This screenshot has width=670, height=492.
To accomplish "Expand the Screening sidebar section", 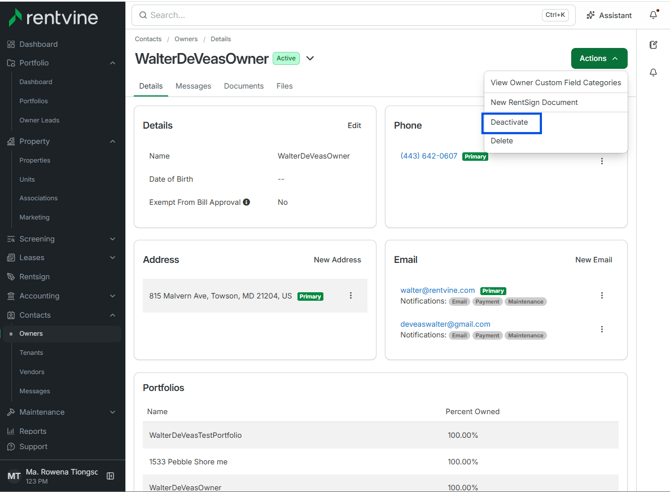I will [x=112, y=239].
